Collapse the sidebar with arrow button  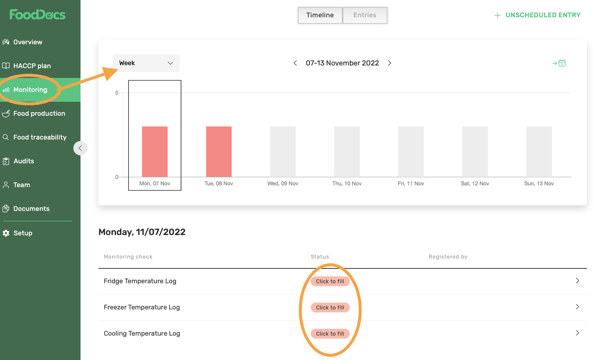80,148
